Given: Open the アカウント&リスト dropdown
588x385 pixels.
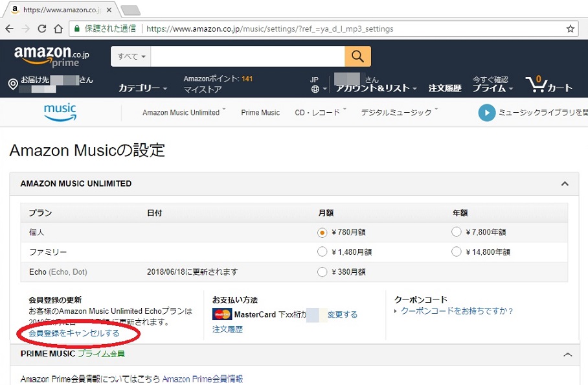Looking at the screenshot, I should click(376, 88).
